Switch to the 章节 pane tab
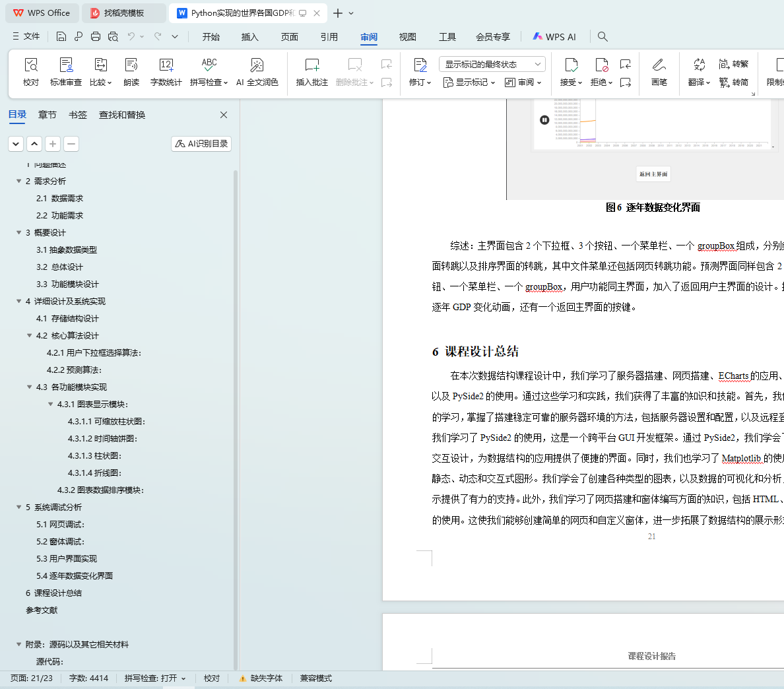 48,115
